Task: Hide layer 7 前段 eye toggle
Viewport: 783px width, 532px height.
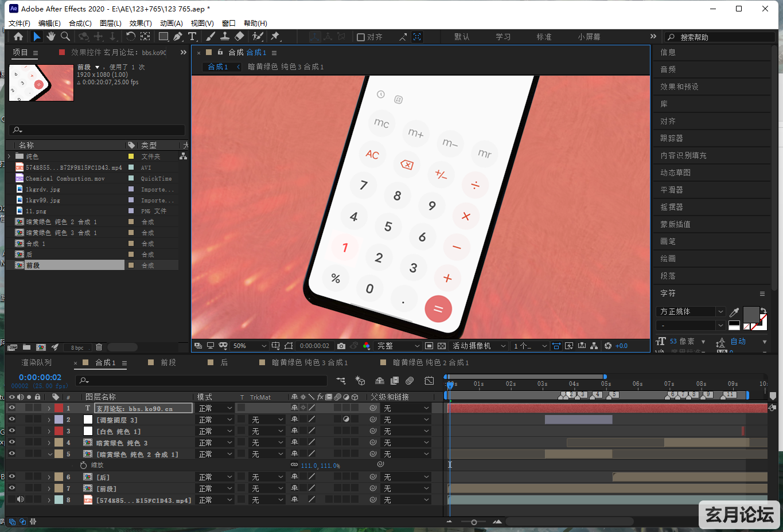Action: coord(12,488)
